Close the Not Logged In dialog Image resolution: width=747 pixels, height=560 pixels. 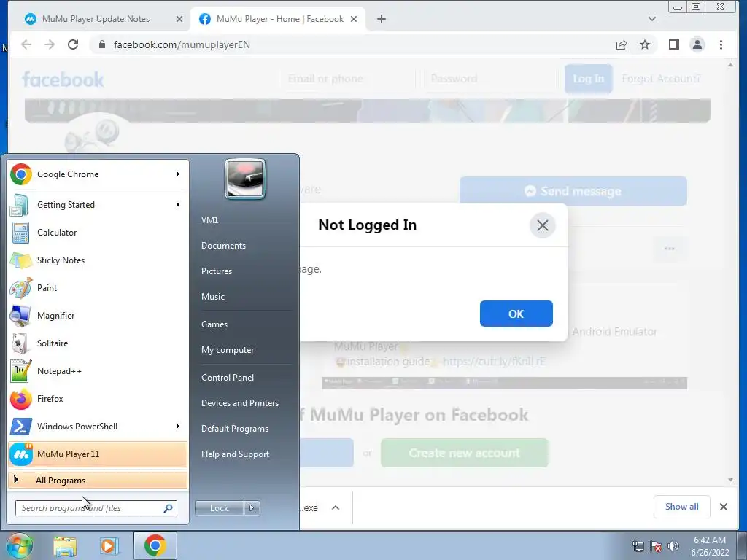coord(543,225)
